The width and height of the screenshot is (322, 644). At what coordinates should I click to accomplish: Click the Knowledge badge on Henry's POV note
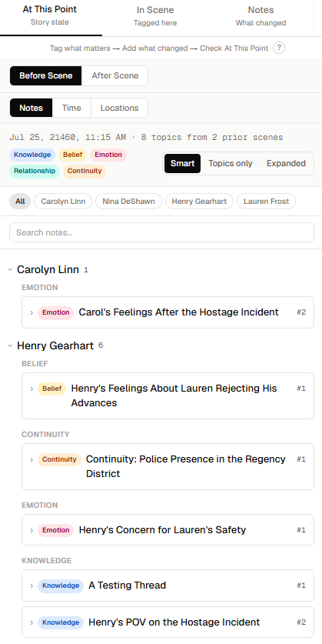(x=61, y=622)
